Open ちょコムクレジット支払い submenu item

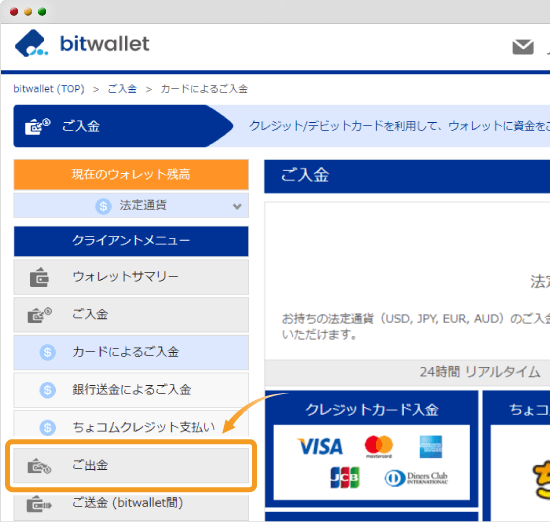[131, 424]
